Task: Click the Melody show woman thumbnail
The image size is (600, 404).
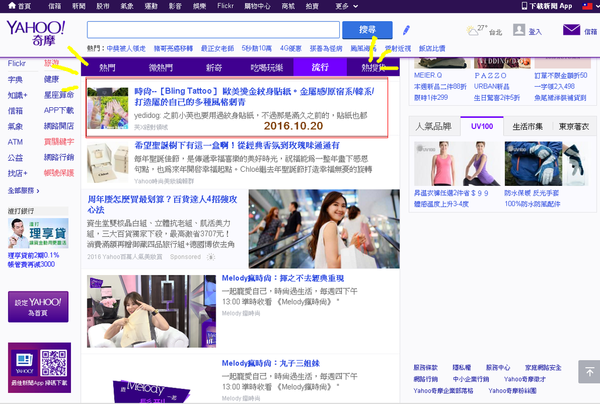Action: (x=151, y=311)
